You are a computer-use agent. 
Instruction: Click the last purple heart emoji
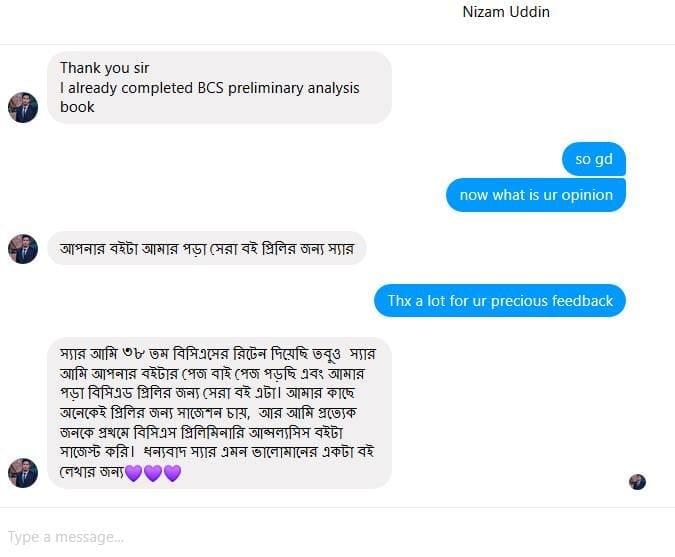click(172, 473)
